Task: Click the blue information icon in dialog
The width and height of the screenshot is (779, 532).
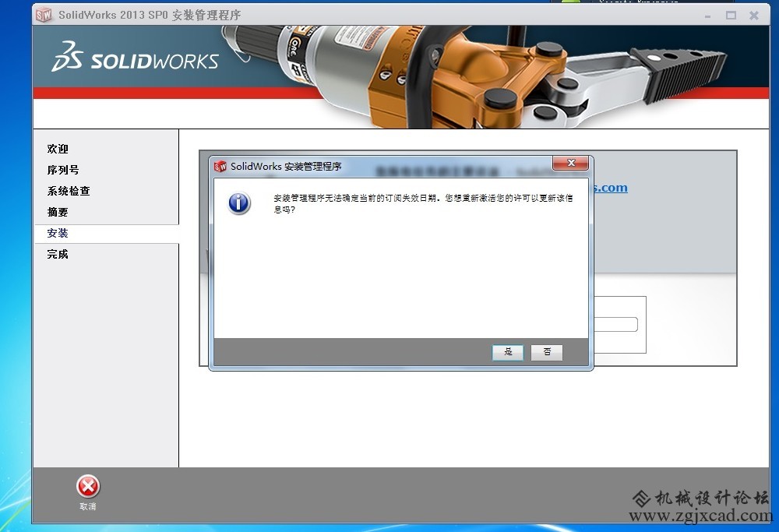Action: 239,203
